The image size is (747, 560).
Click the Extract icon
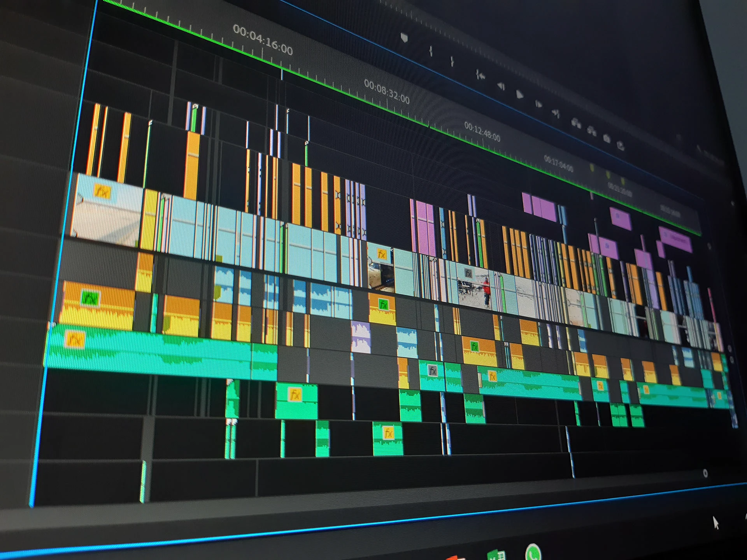(x=592, y=130)
